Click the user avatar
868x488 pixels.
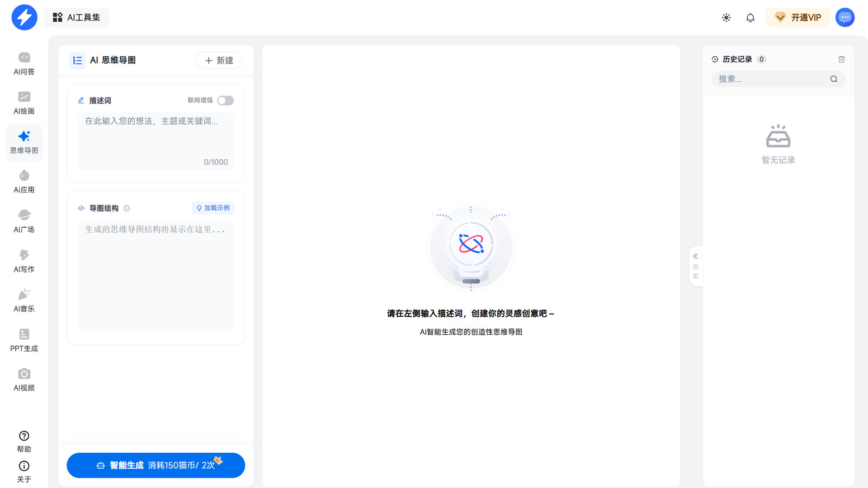click(x=844, y=17)
